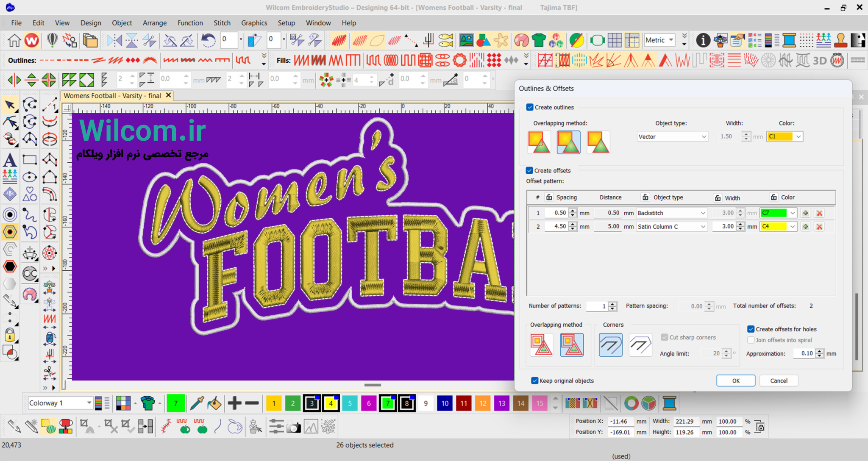Click the color wheel icon in palette bar
868x461 pixels.
point(631,403)
